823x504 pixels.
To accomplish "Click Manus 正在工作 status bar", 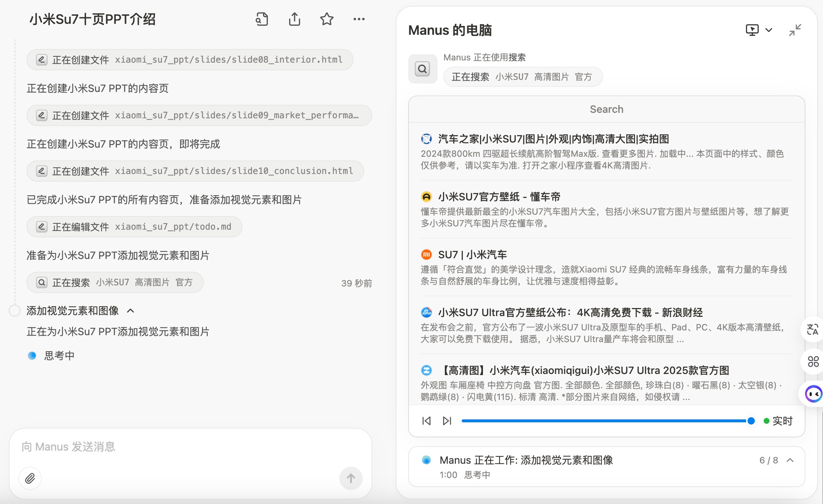I will point(606,467).
